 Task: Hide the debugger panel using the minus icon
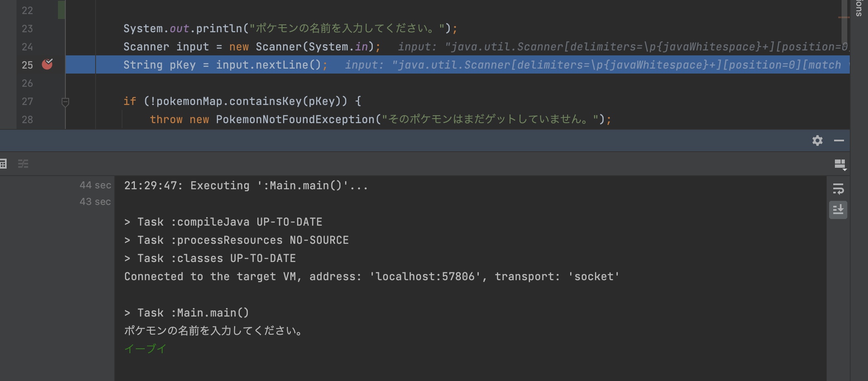point(840,141)
